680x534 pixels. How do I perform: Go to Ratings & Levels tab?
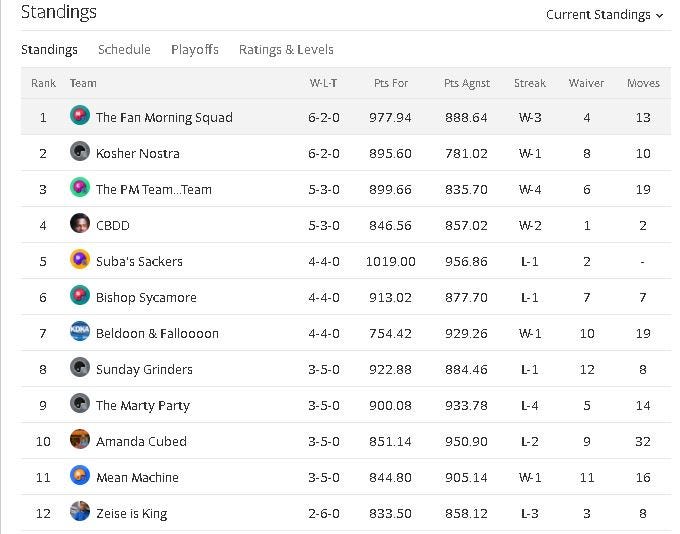[x=286, y=49]
